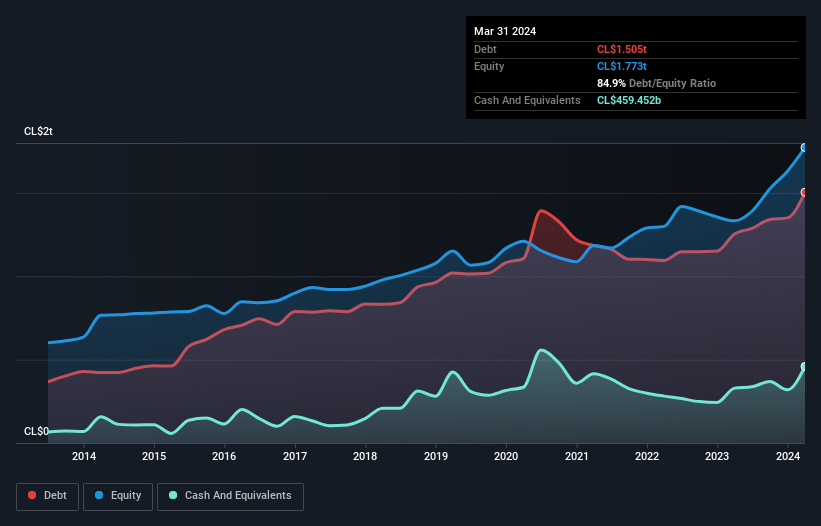This screenshot has width=821, height=526.
Task: Click the Debt label in tooltip
Action: pos(485,49)
